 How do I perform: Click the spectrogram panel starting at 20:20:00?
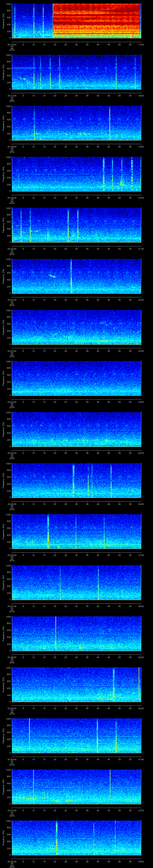point(76,225)
